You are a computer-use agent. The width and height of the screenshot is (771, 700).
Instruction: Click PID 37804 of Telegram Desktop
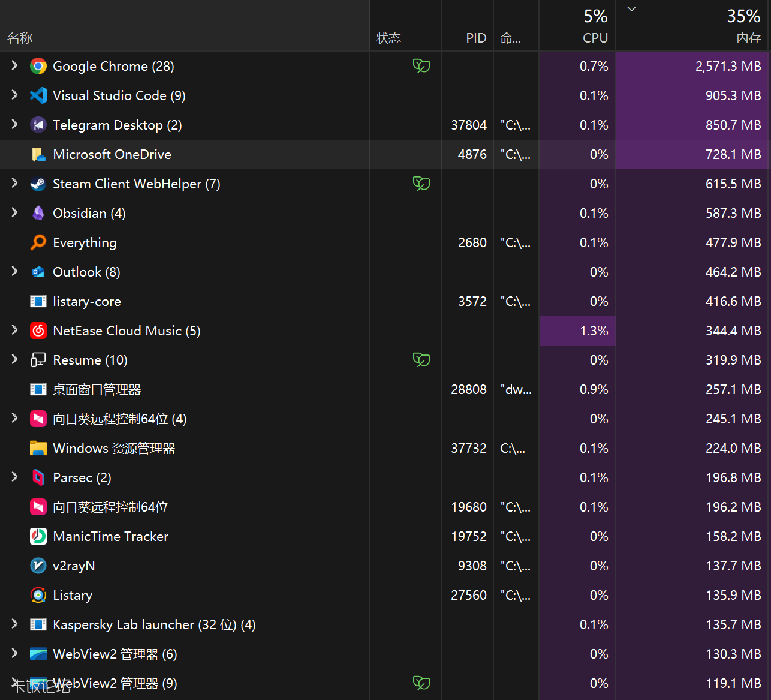pos(469,125)
